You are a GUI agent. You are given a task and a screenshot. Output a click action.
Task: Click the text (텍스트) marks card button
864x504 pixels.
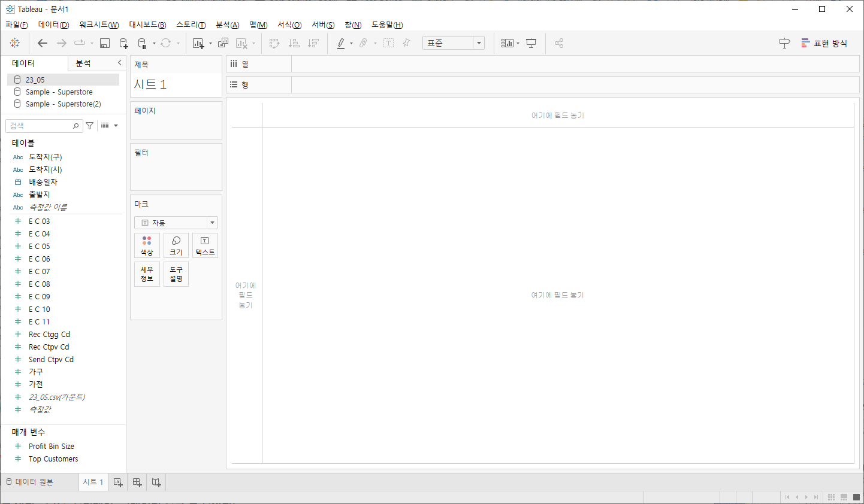coord(205,245)
